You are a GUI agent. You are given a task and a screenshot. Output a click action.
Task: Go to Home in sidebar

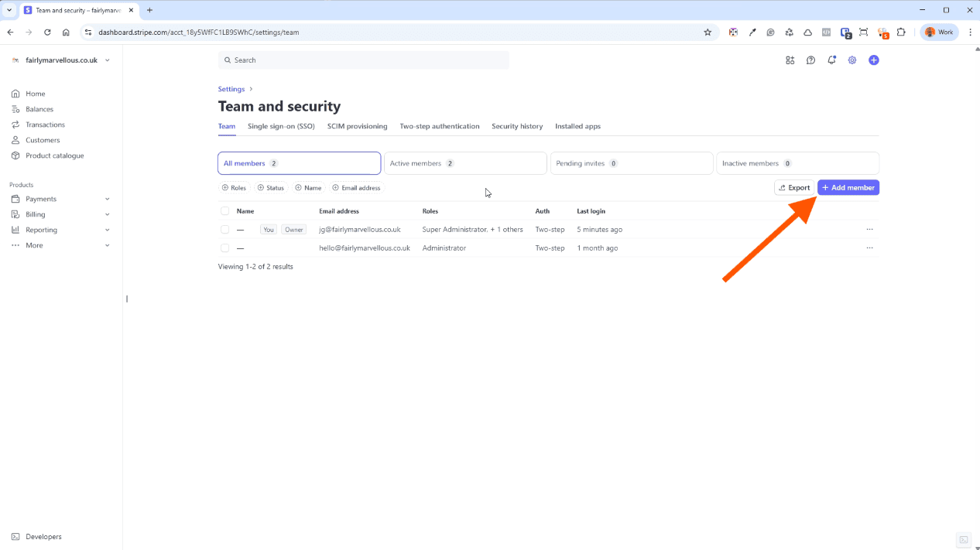(x=35, y=94)
